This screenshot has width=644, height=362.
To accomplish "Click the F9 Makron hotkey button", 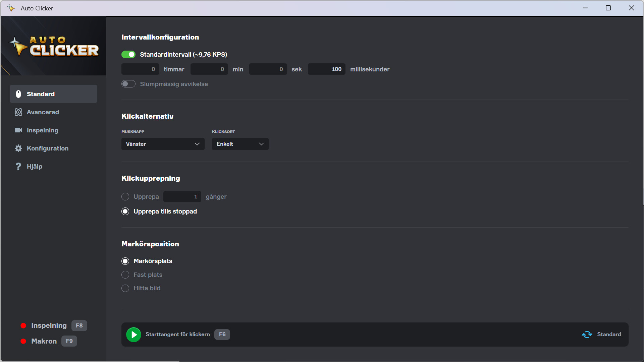I will point(69,341).
